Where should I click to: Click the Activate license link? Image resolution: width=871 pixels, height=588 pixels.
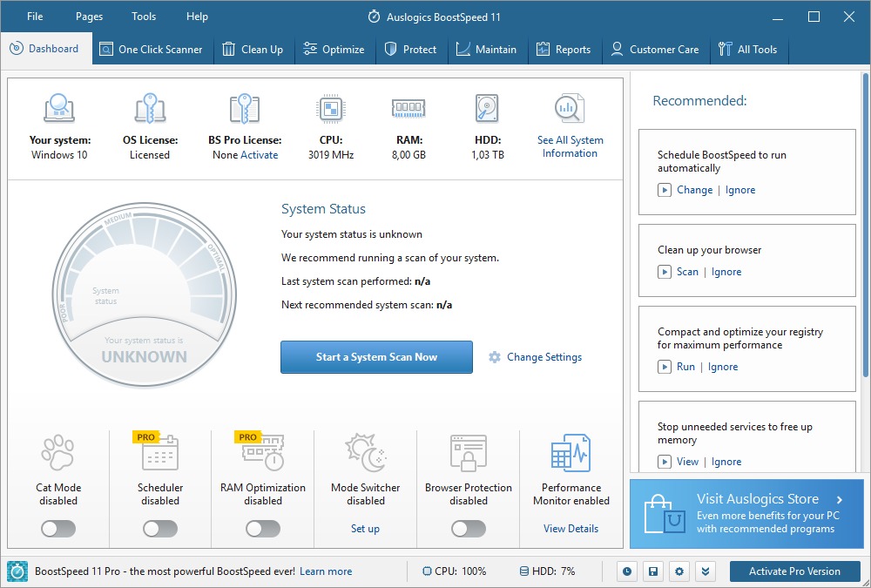coord(260,155)
